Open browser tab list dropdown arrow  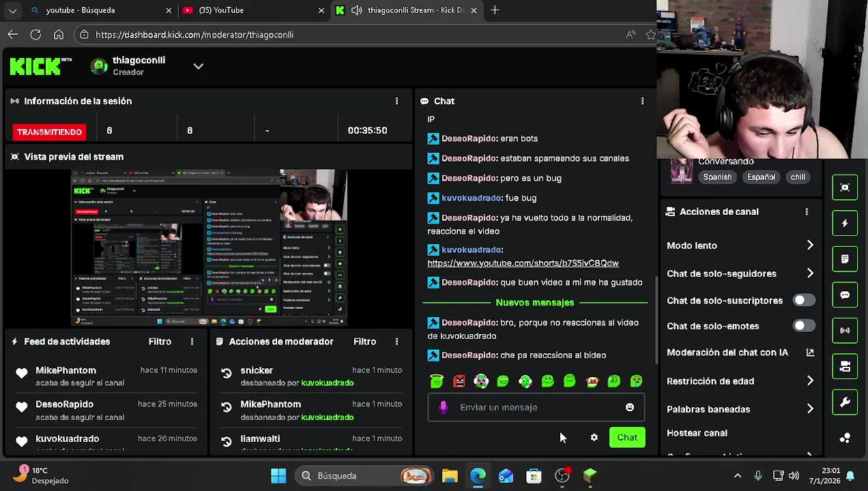pos(12,10)
